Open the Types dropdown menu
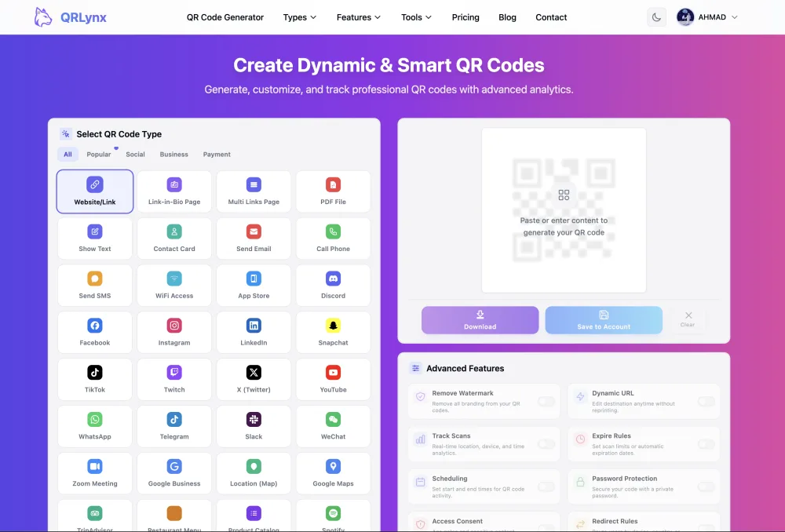 pos(299,16)
